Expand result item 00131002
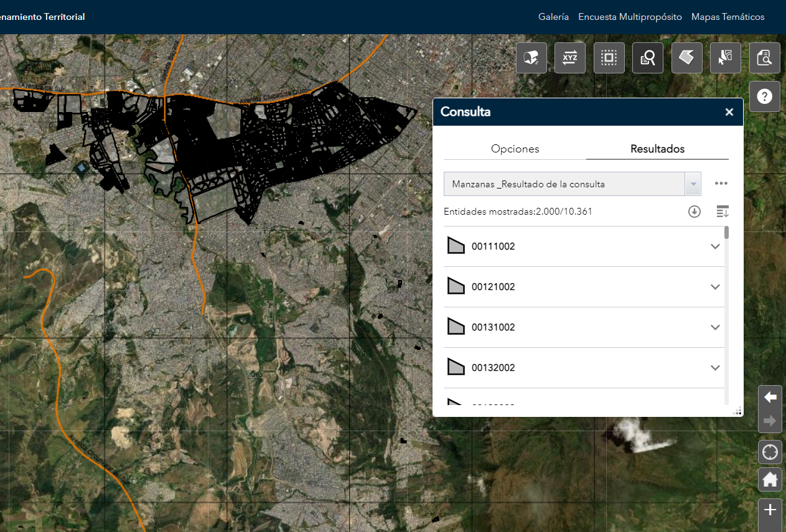The height and width of the screenshot is (532, 786). (715, 327)
